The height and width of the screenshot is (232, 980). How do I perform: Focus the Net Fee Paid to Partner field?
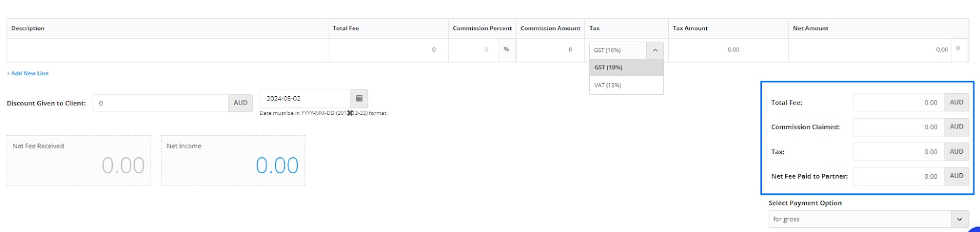(x=899, y=176)
